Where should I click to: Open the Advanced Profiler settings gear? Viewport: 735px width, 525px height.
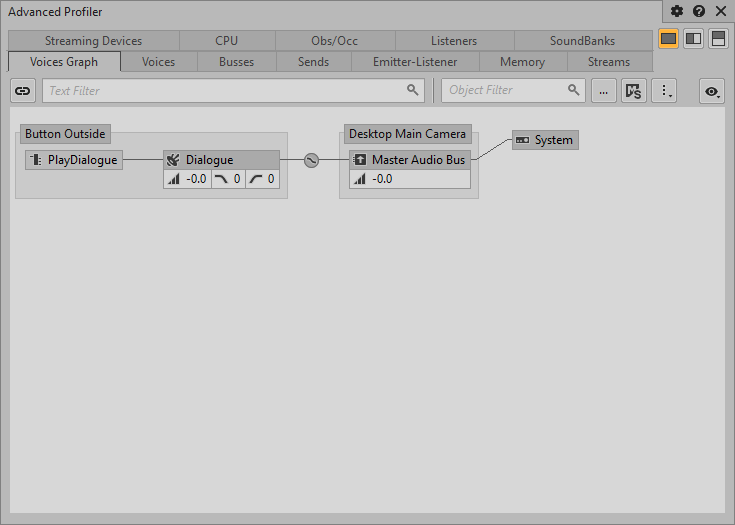(677, 11)
